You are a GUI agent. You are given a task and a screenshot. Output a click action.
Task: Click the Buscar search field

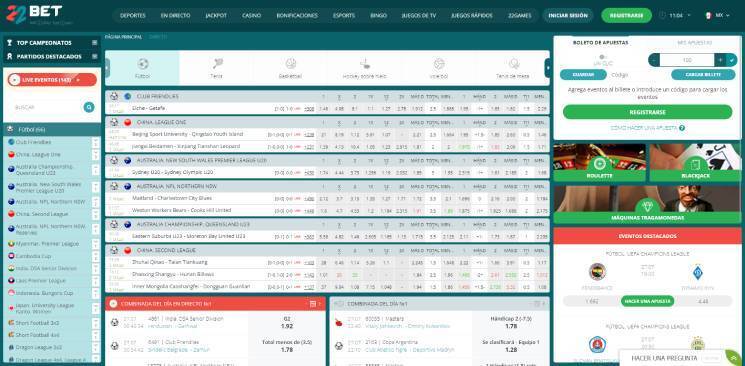[47, 107]
